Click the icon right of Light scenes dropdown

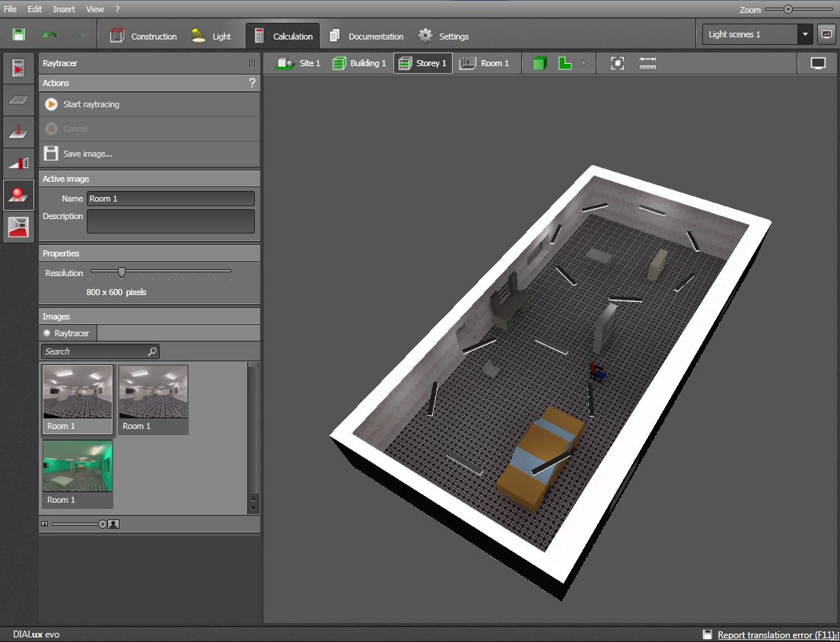pyautogui.click(x=826, y=34)
